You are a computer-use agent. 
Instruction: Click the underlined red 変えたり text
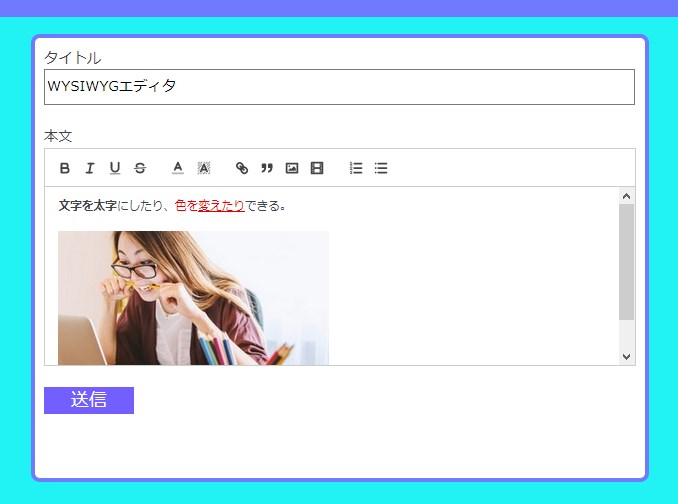pos(221,206)
